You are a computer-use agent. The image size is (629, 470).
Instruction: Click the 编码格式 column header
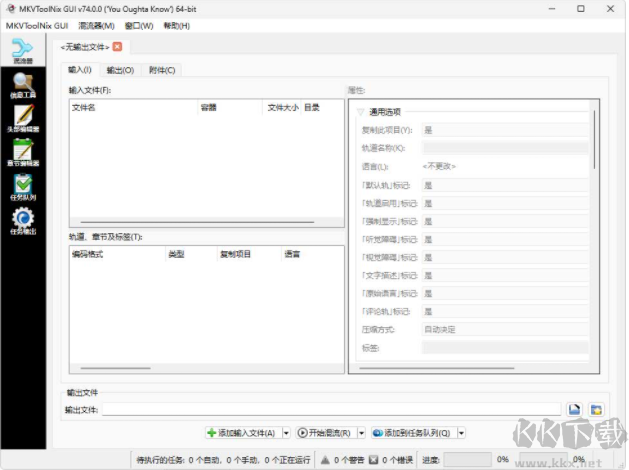118,254
